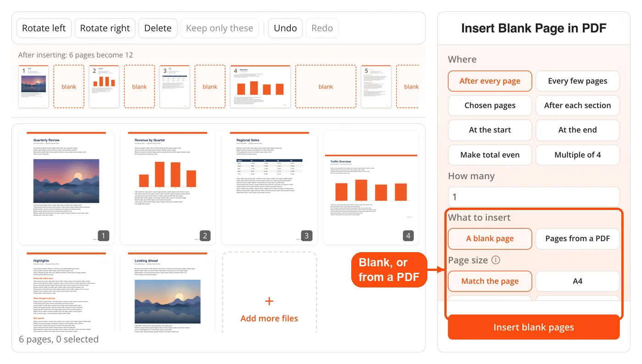Viewport: 642px width, 364px height.
Task: Click the "6 pages, 0 selected" status text
Action: [x=59, y=339]
